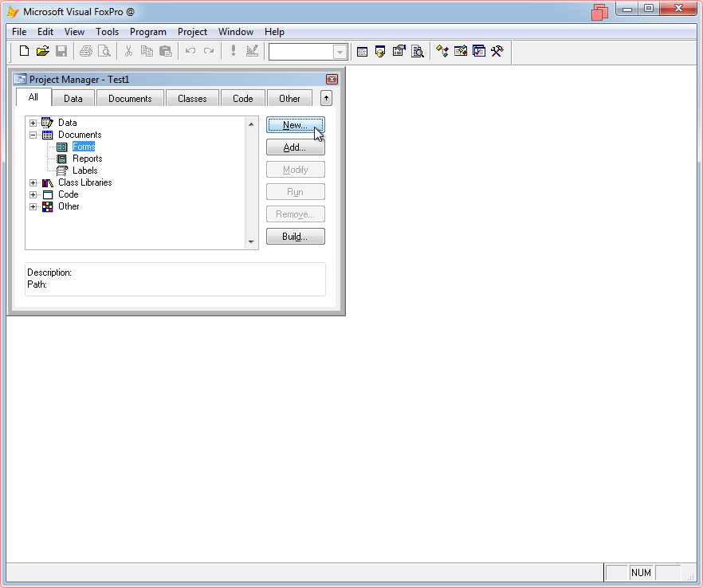
Task: Click the Copy toolbar icon
Action: (x=147, y=51)
